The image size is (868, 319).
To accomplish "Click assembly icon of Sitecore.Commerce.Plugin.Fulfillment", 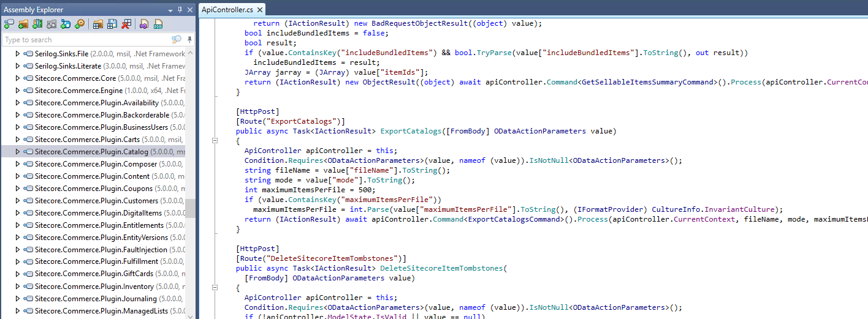I will 28,262.
